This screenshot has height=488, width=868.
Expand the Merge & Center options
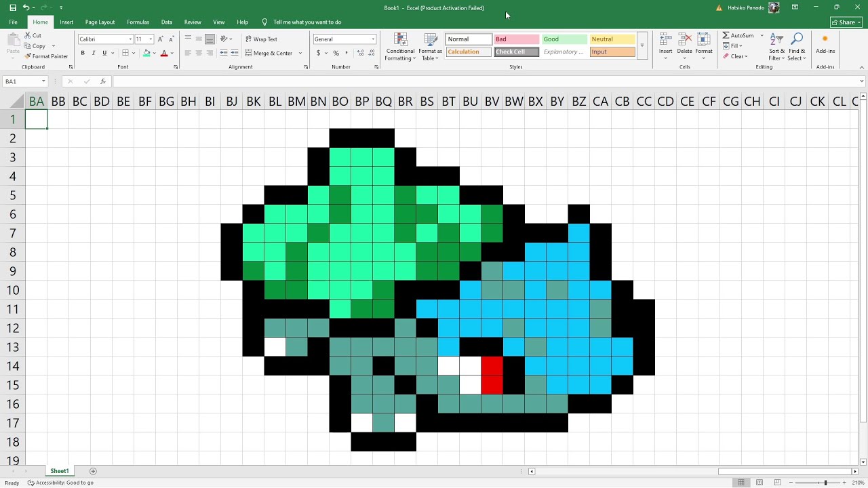[x=300, y=53]
